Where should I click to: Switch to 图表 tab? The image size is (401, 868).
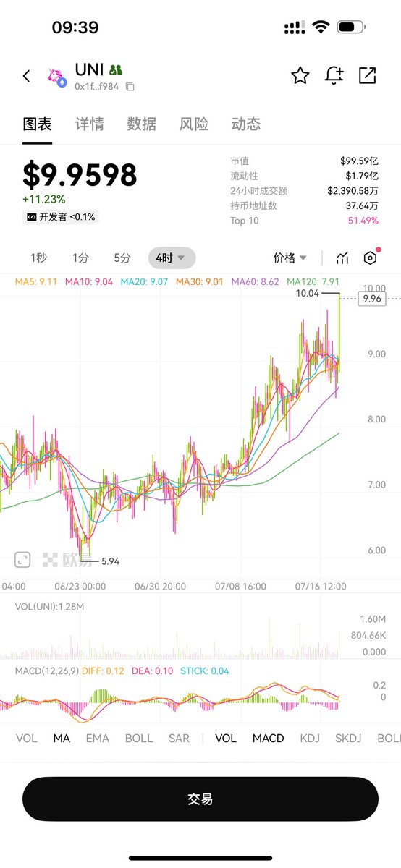coord(37,124)
